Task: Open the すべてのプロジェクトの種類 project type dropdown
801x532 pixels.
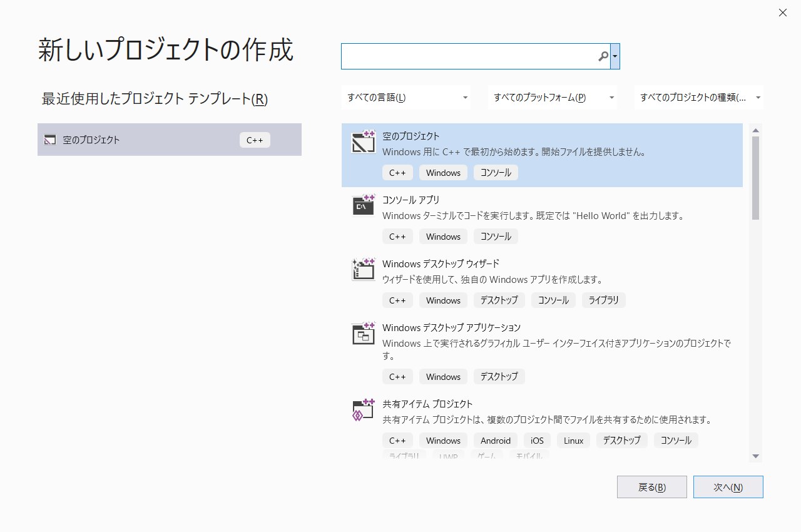Action: click(x=698, y=98)
